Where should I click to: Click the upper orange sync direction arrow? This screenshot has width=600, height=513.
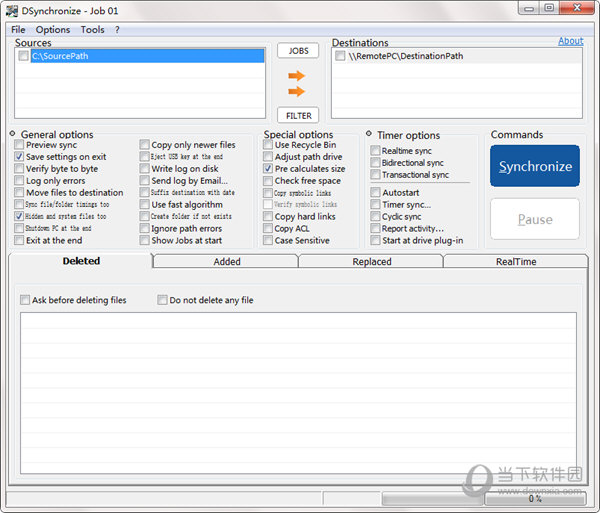(297, 76)
